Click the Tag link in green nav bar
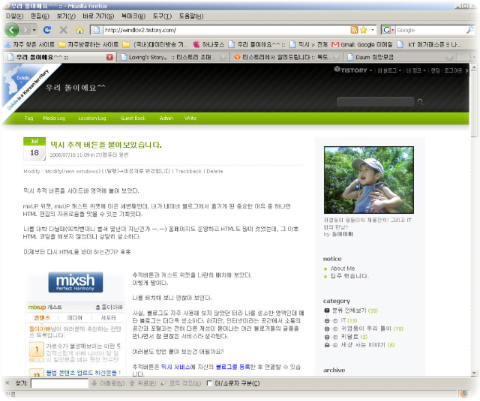Viewport: 480px width, 401px height. [29, 118]
